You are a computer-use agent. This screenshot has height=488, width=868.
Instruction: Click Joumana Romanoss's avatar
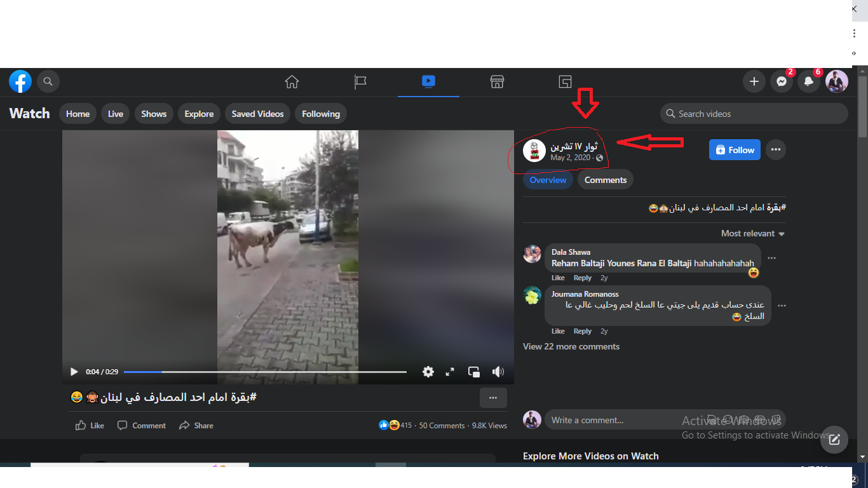click(x=532, y=295)
